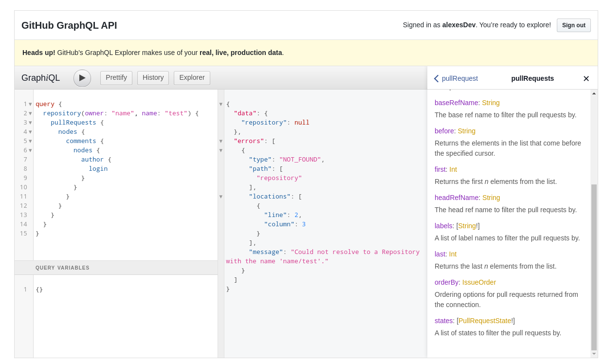The height and width of the screenshot is (364, 605).
Task: Click inside the query variables editor
Action: point(126,316)
